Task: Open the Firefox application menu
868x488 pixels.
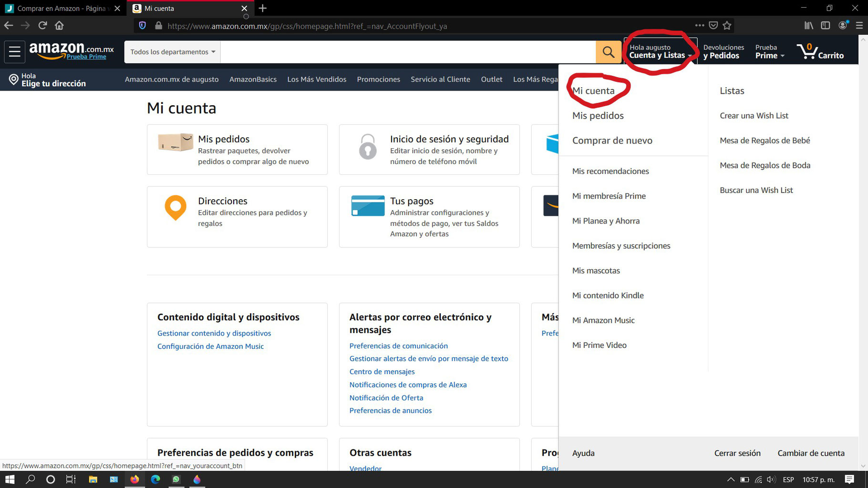Action: coord(859,25)
